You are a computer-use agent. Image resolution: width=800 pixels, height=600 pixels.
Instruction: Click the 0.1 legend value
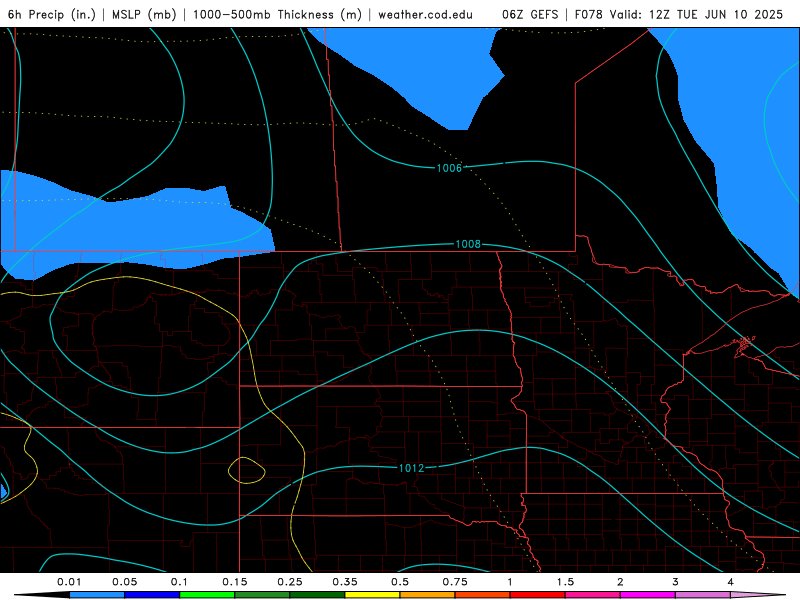[x=179, y=582]
